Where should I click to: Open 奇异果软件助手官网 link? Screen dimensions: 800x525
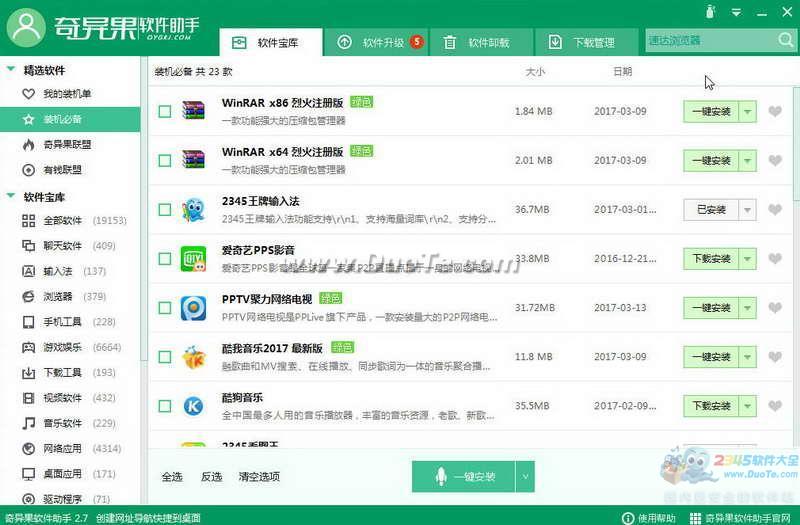pyautogui.click(x=740, y=518)
